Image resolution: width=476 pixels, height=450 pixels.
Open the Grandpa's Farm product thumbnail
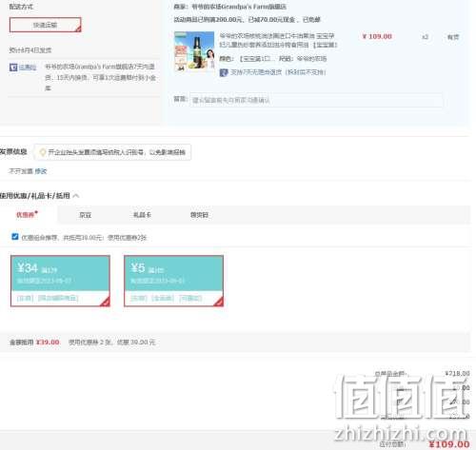point(194,50)
